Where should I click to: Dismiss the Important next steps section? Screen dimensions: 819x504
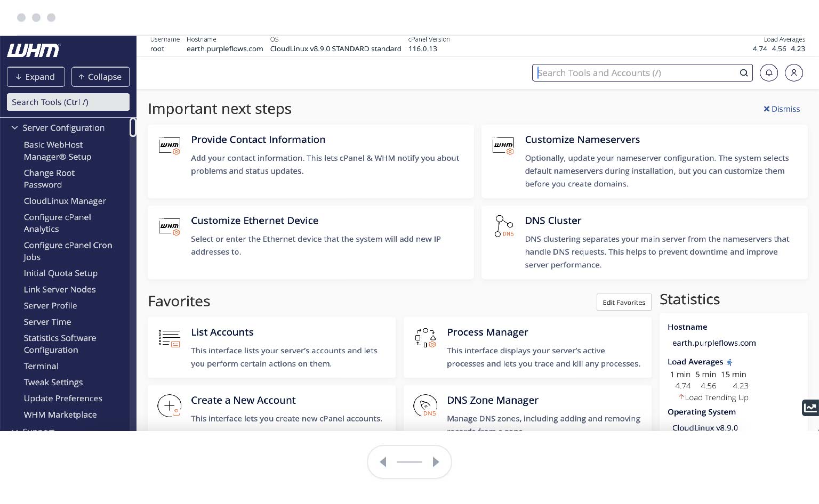pyautogui.click(x=781, y=109)
